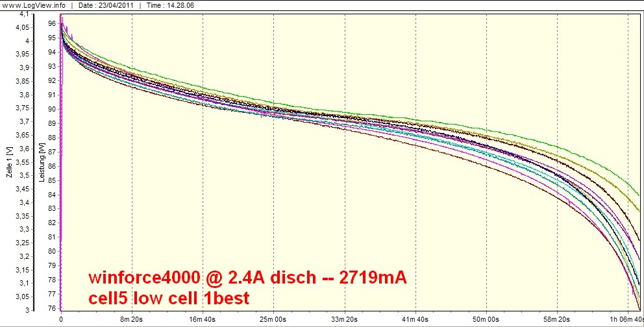
Task: Click the 4,1 voltage axis label
Action: 25,14
